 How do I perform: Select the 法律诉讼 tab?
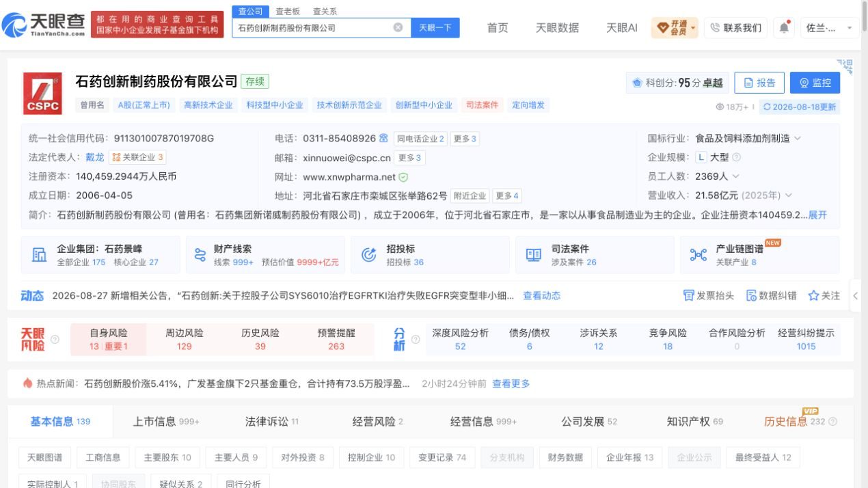tap(272, 422)
